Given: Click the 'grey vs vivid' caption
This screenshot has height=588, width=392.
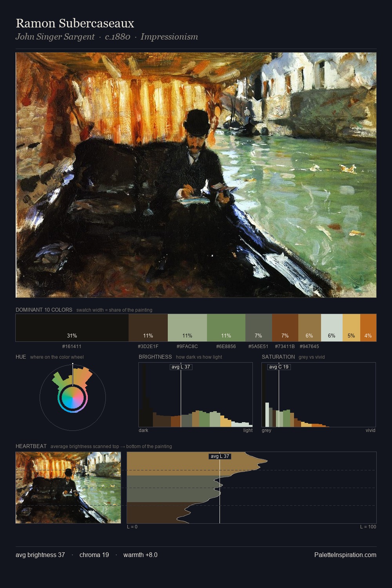Looking at the screenshot, I should point(312,357).
